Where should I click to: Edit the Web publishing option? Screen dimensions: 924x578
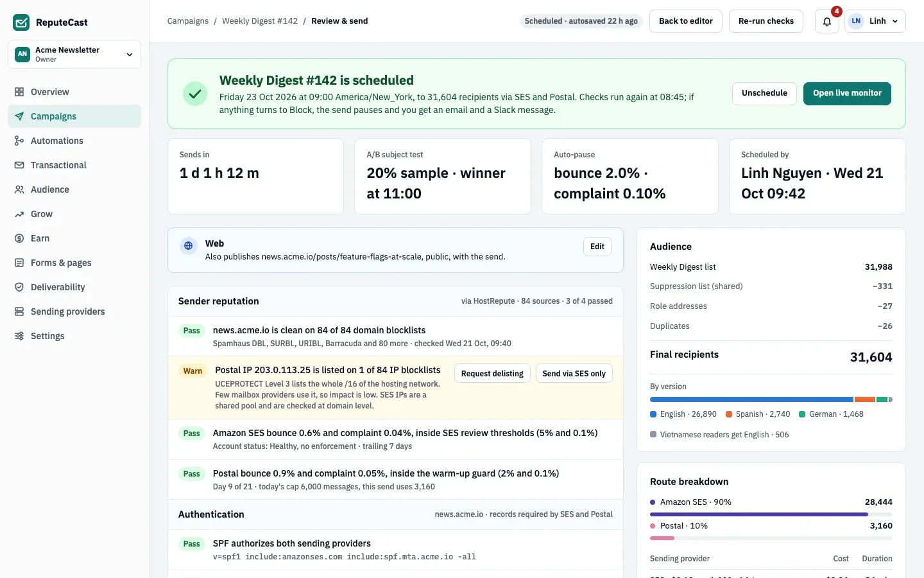coord(597,247)
